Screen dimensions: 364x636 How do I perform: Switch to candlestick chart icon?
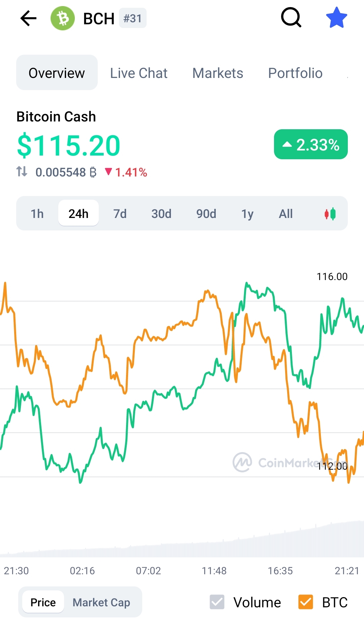coord(330,214)
